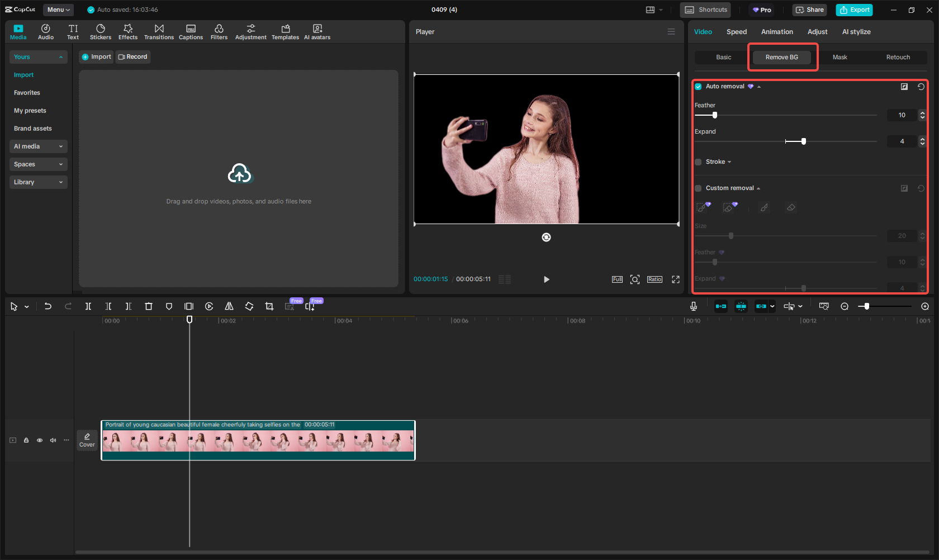Open the Filters panel
This screenshot has height=560, width=939.
[x=219, y=31]
